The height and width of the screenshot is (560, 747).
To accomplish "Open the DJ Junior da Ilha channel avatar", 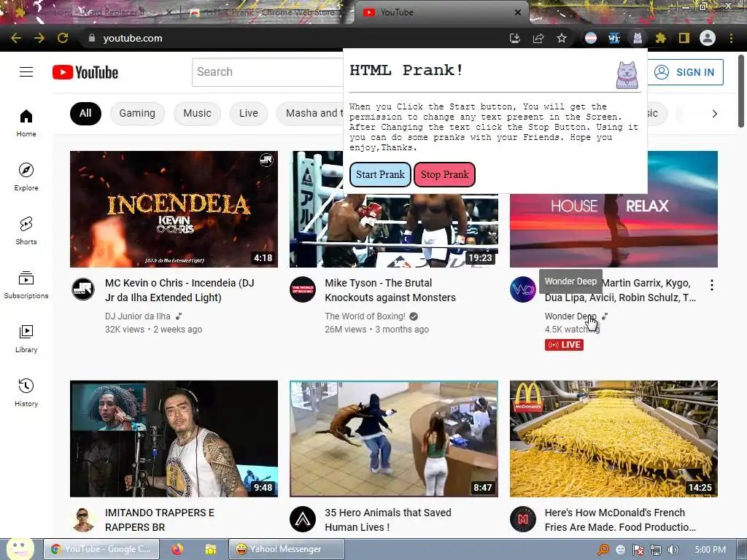I will coord(83,289).
